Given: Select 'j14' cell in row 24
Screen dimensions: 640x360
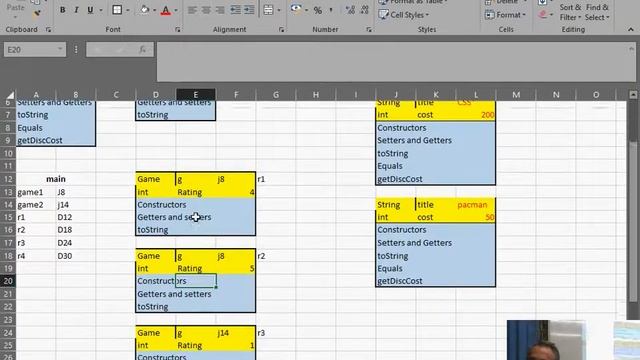Looking at the screenshot, I should pyautogui.click(x=236, y=333).
